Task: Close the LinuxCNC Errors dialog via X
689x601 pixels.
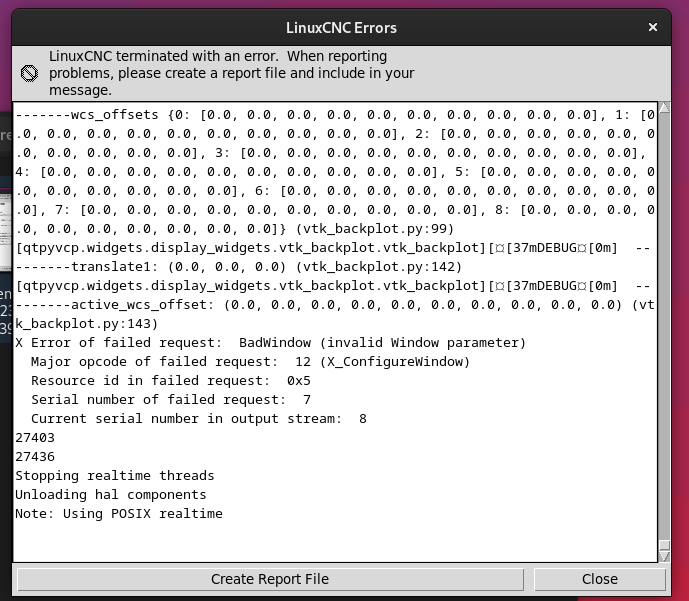Action: [x=653, y=27]
